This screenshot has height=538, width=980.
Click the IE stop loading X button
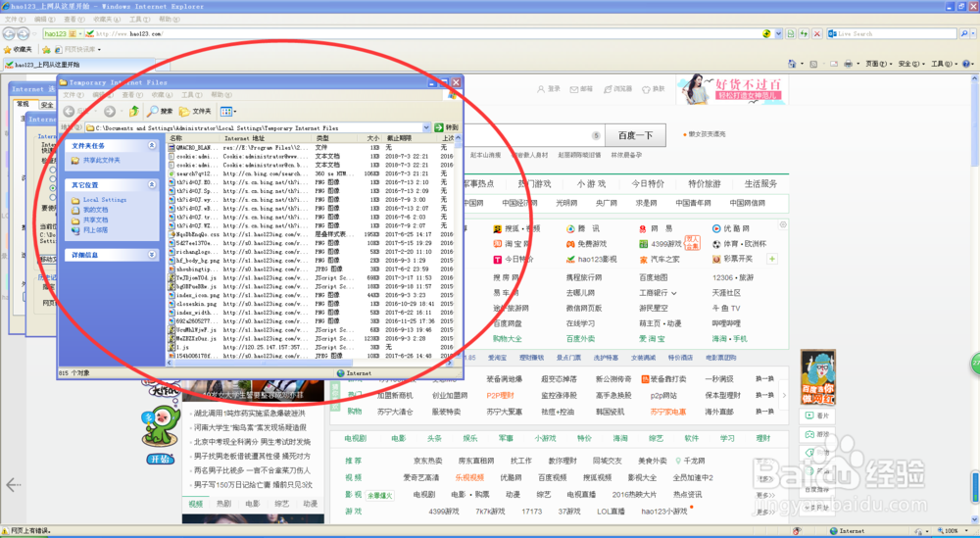click(x=817, y=33)
